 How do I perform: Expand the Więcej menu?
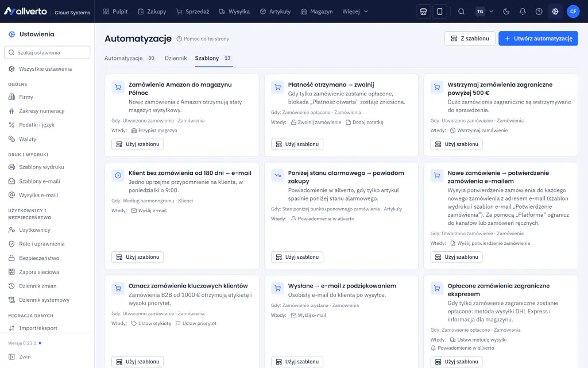pos(355,11)
